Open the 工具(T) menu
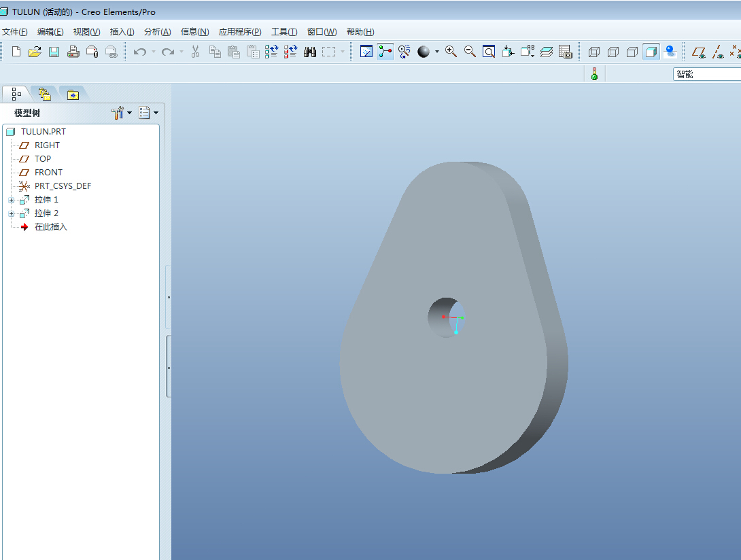Image resolution: width=741 pixels, height=560 pixels. point(284,32)
